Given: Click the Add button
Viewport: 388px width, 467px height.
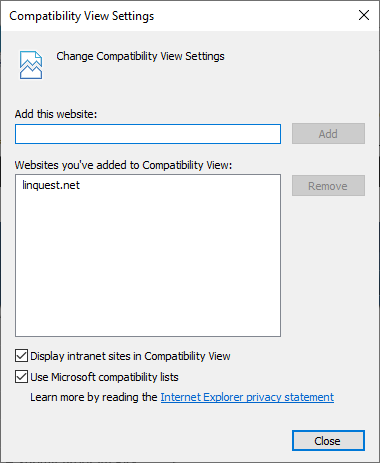Looking at the screenshot, I should (x=328, y=134).
